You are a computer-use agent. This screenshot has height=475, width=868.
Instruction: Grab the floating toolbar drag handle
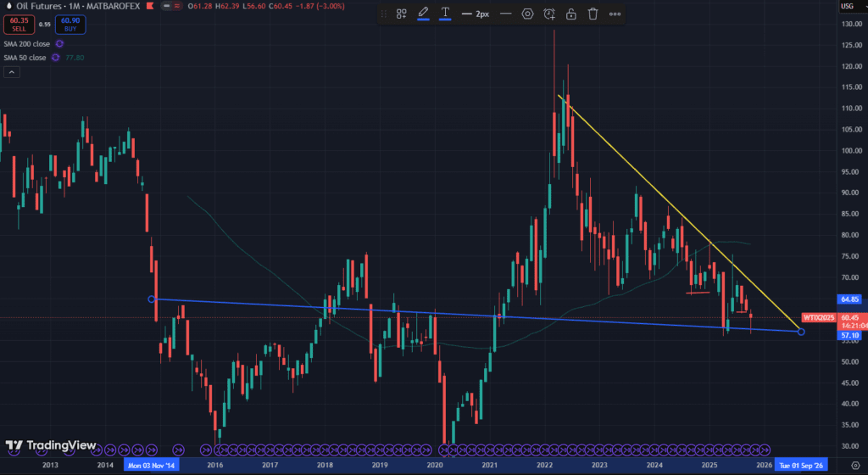click(x=383, y=14)
